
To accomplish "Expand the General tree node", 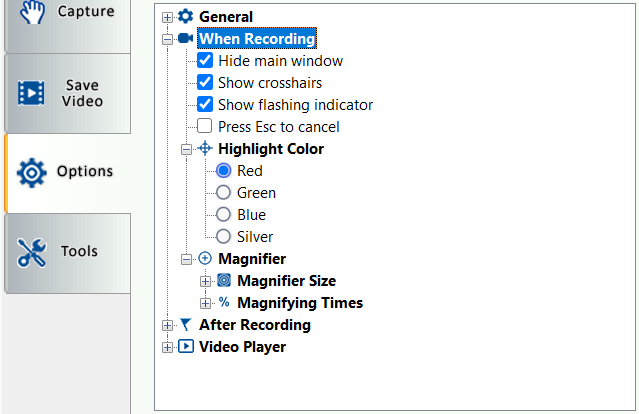I will point(167,17).
